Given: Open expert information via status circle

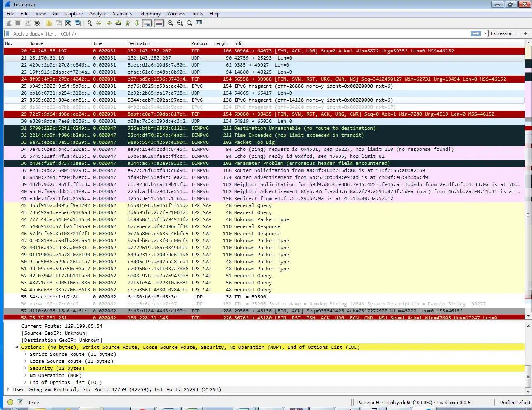Looking at the screenshot, I should coord(10,402).
